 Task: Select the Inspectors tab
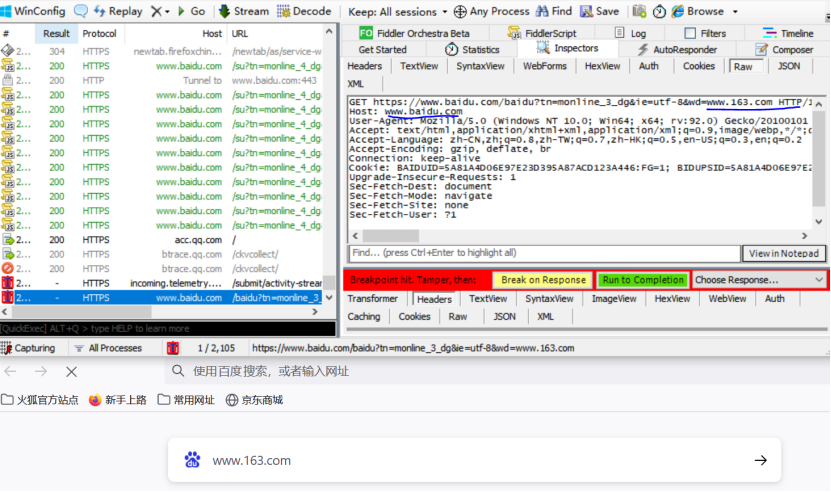(568, 48)
